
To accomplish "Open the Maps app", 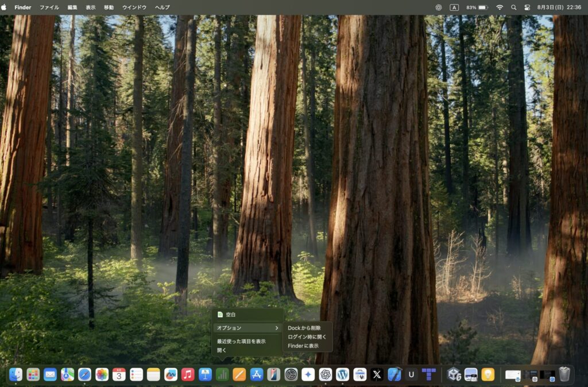I will [68, 374].
